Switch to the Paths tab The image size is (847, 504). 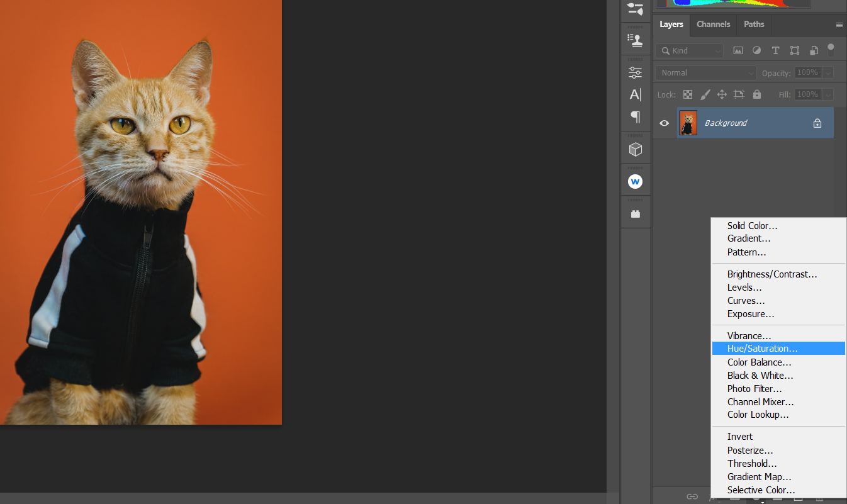click(x=754, y=25)
